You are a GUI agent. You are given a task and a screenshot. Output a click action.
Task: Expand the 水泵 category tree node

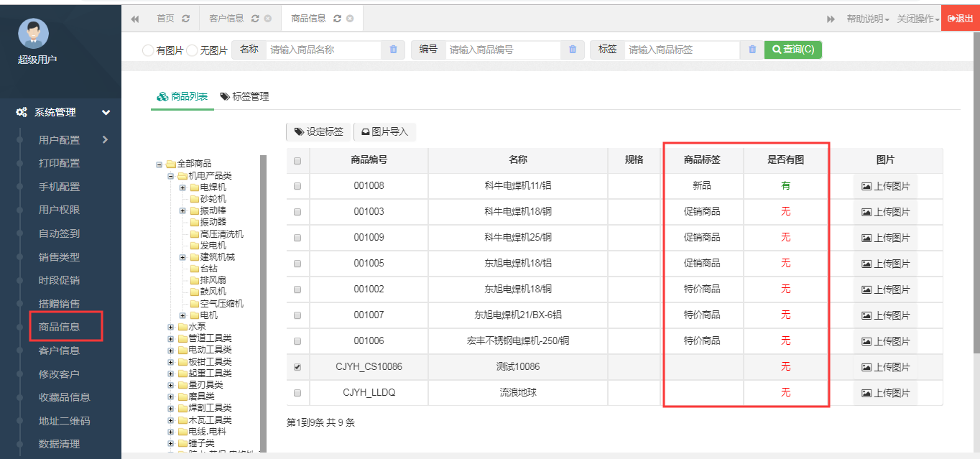tap(170, 327)
